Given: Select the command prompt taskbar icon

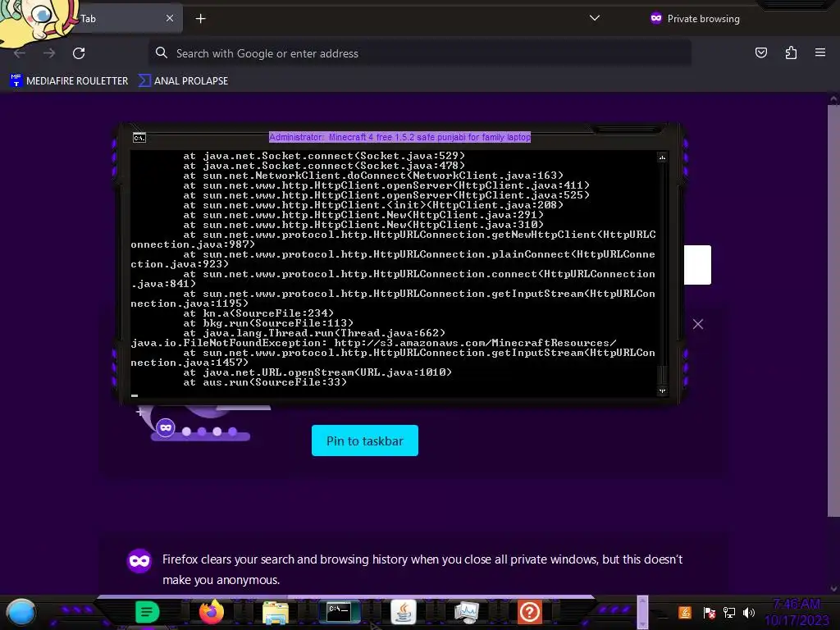Looking at the screenshot, I should coord(339,612).
